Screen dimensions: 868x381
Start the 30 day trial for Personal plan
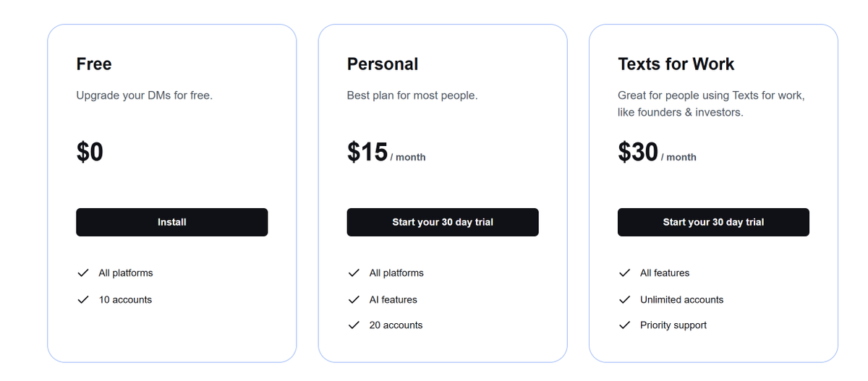443,222
